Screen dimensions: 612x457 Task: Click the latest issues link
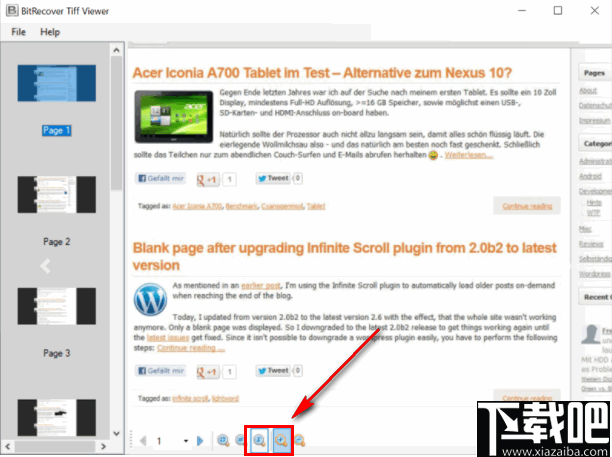coord(168,338)
